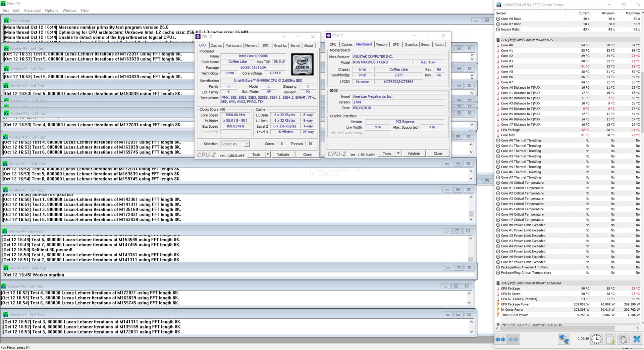Click Validate button in CPU-Z CPU window
Image resolution: width=644 pixels, height=350 pixels.
click(x=283, y=155)
